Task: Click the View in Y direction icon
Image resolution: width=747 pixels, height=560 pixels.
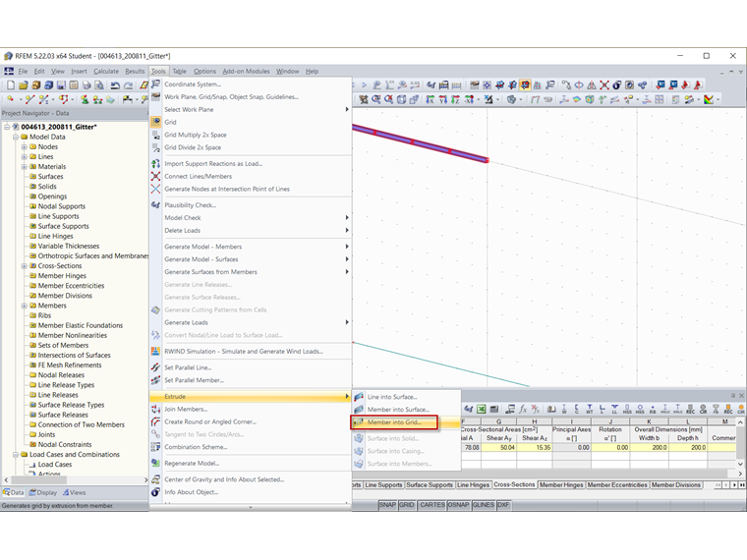Action: click(x=442, y=99)
